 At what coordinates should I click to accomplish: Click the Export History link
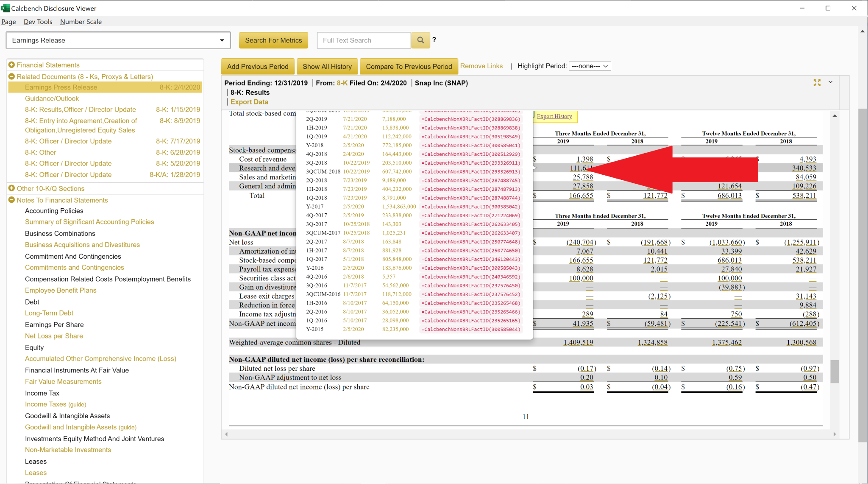pos(554,116)
